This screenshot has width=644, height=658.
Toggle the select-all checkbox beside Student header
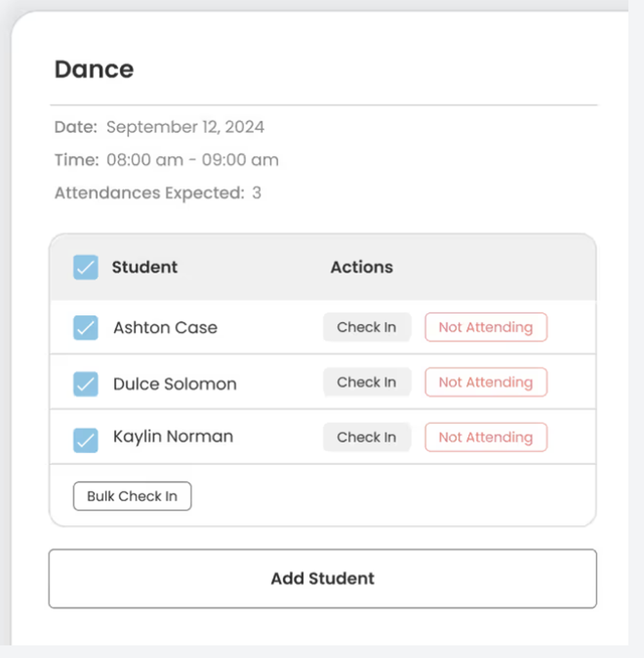(86, 267)
